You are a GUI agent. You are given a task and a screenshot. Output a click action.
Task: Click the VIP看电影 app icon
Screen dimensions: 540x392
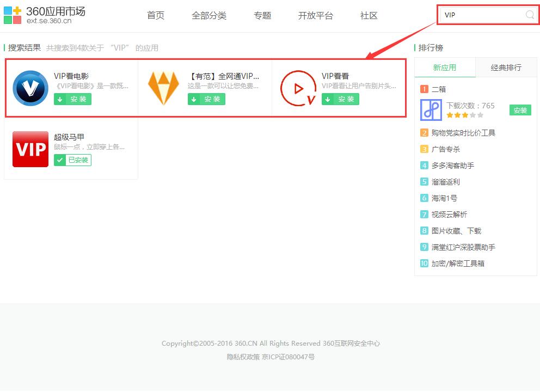point(30,87)
